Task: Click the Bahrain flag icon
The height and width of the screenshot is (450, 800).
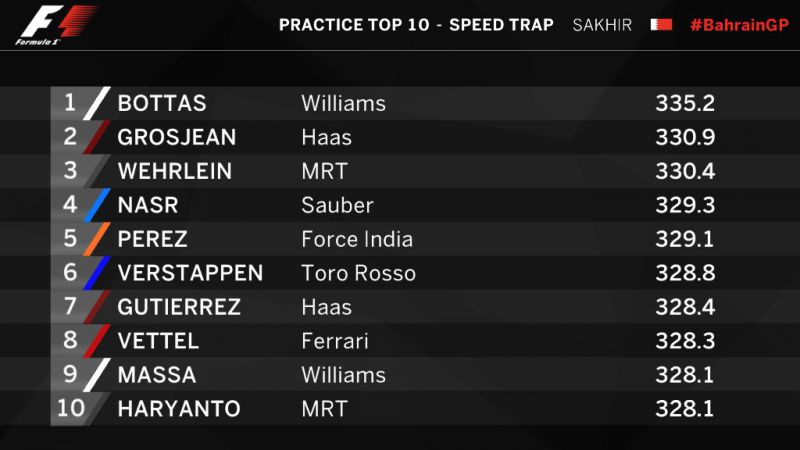Action: tap(661, 24)
